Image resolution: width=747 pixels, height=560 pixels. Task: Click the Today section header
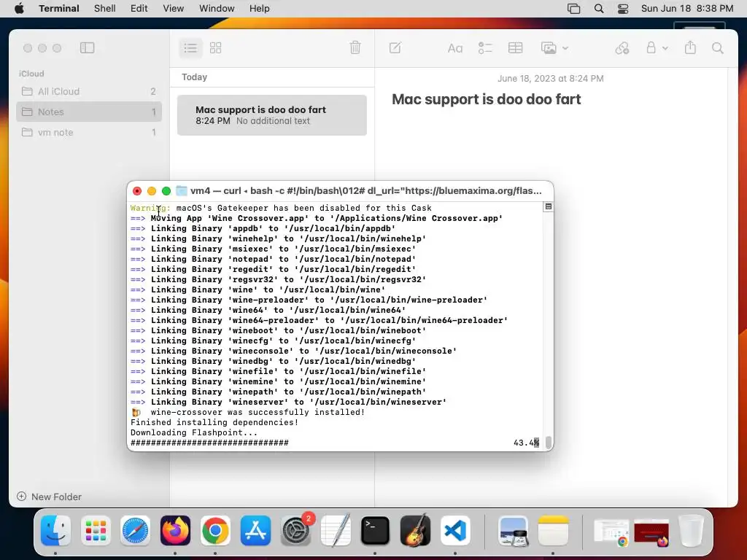[194, 77]
